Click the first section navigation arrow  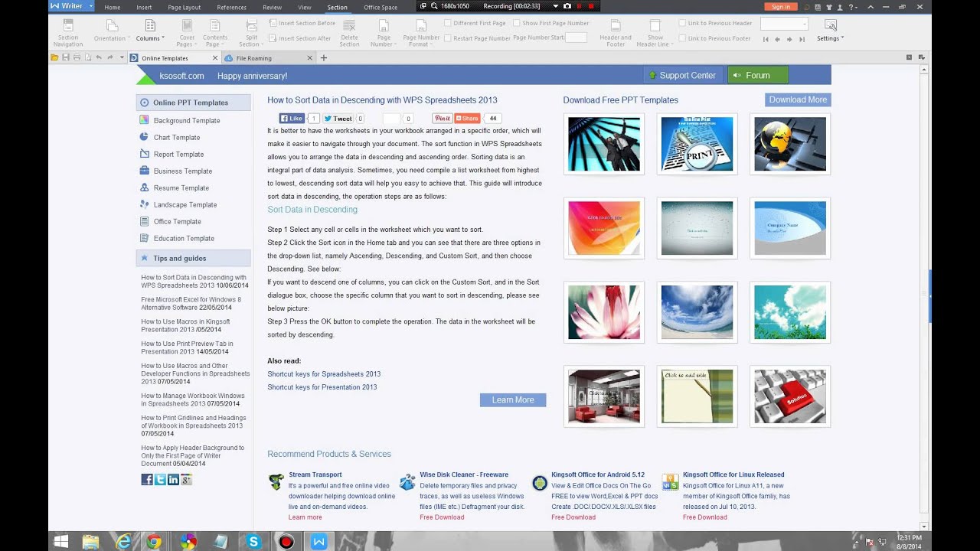(766, 39)
